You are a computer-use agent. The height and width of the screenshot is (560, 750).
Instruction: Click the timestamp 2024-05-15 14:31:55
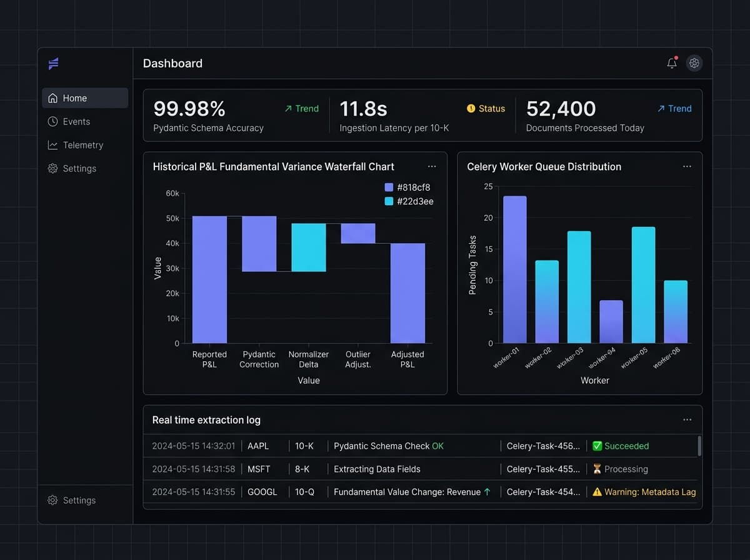[194, 492]
